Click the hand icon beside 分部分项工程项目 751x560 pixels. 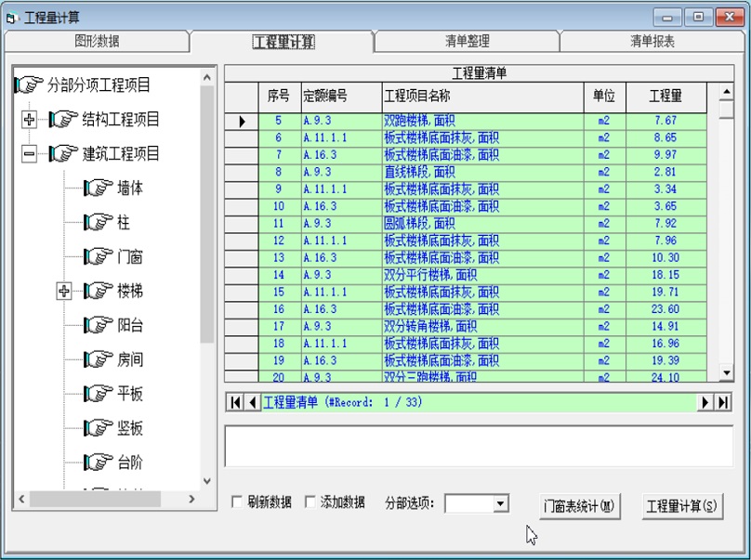click(29, 85)
